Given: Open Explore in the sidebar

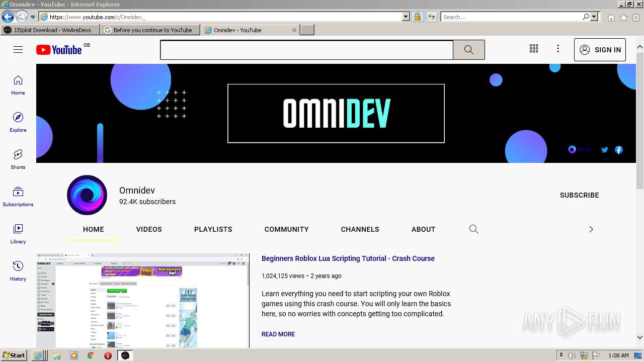Looking at the screenshot, I should tap(18, 122).
